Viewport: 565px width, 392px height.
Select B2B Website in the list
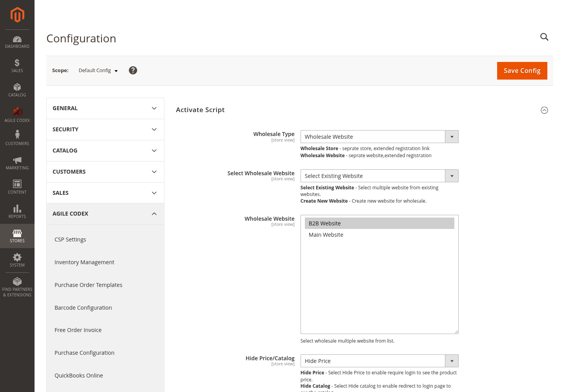click(379, 223)
